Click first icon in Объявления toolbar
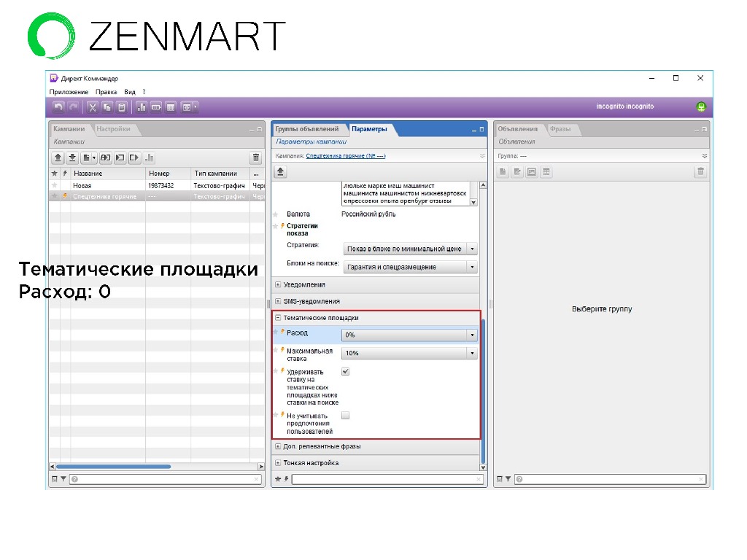The width and height of the screenshot is (747, 560). tap(503, 172)
